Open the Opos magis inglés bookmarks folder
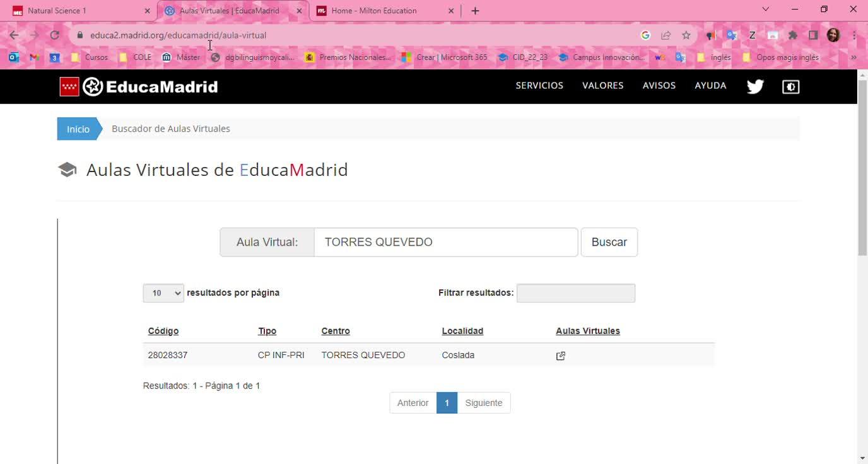The width and height of the screenshot is (868, 464). (x=780, y=57)
